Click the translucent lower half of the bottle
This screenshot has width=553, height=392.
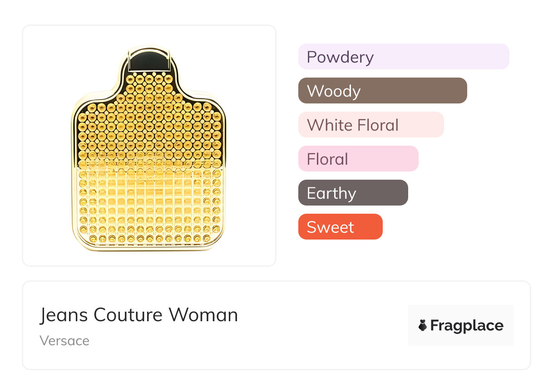tap(148, 204)
